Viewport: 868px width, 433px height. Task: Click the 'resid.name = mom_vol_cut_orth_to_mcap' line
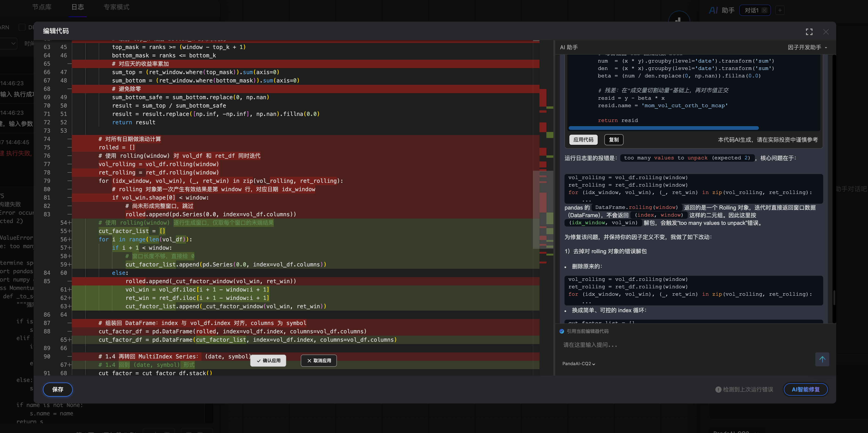pyautogui.click(x=662, y=105)
